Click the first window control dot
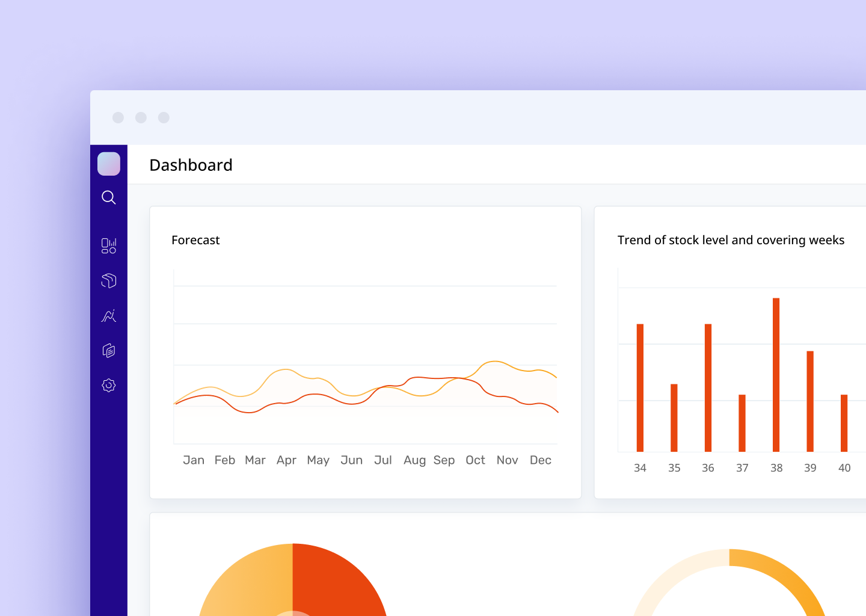This screenshot has height=616, width=866. click(118, 117)
